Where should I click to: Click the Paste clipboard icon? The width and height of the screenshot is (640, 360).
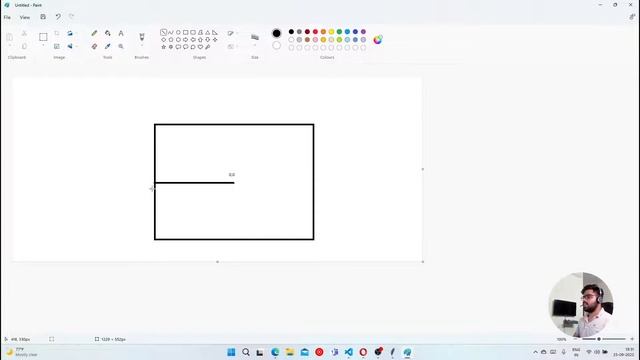coord(9,37)
